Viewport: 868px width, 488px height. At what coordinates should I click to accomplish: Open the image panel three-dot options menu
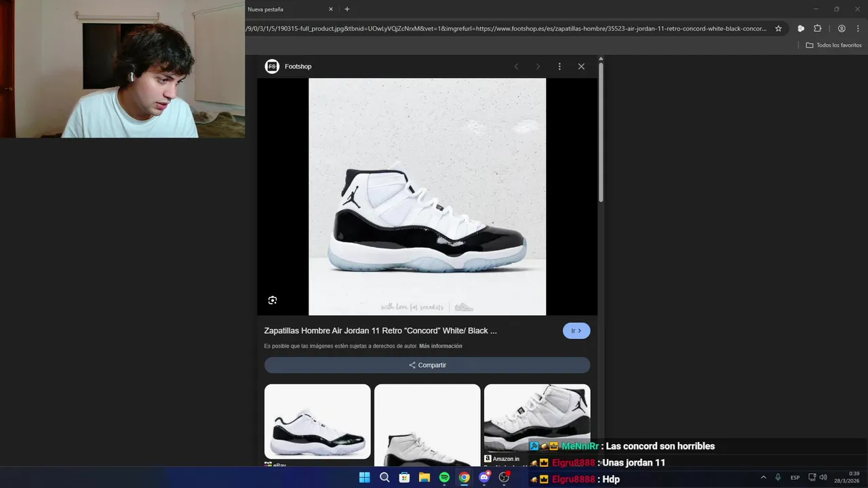(559, 66)
